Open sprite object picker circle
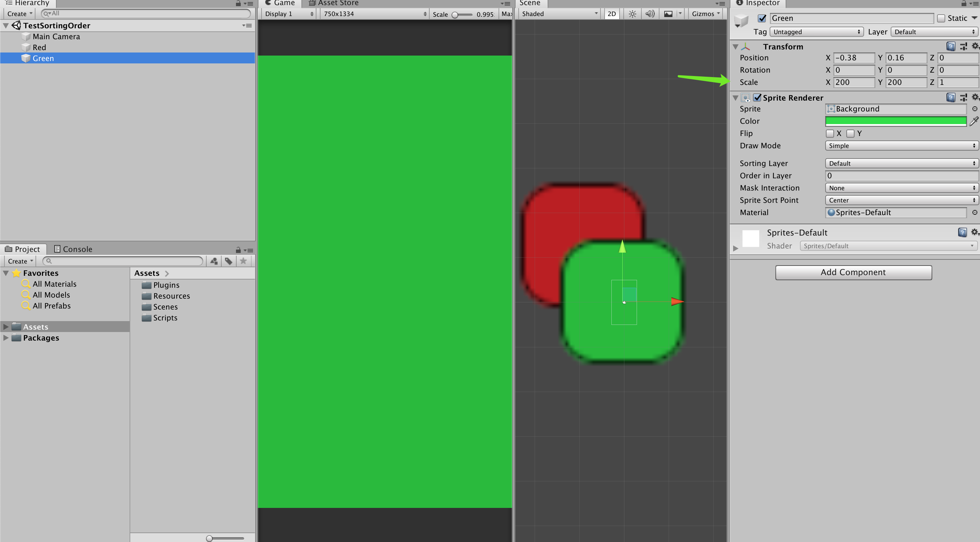The height and width of the screenshot is (542, 980). (975, 109)
